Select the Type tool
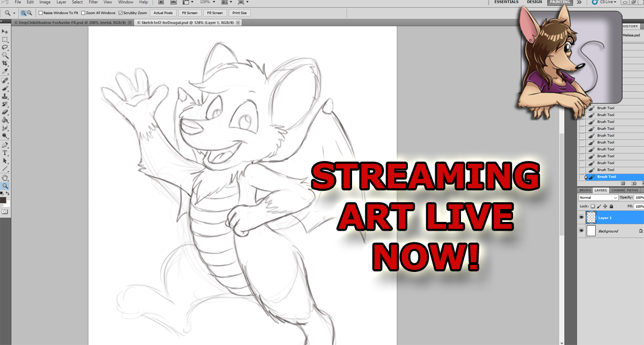644x345 pixels. pyautogui.click(x=5, y=153)
